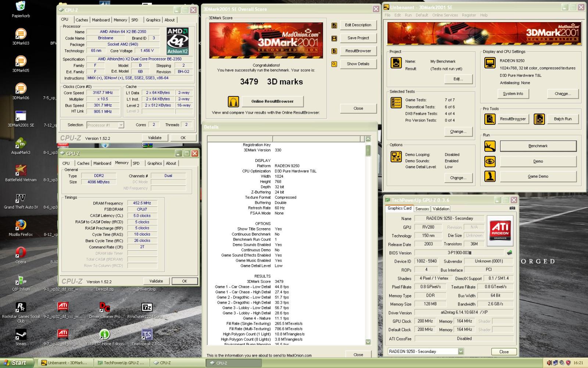Click the Save Project disk icon

pyautogui.click(x=334, y=38)
